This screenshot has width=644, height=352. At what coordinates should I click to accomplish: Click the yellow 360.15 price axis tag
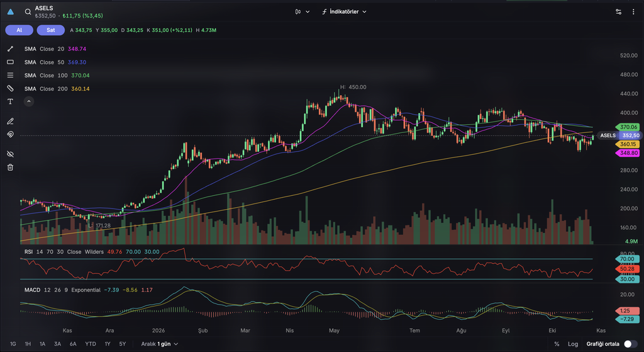(x=627, y=144)
